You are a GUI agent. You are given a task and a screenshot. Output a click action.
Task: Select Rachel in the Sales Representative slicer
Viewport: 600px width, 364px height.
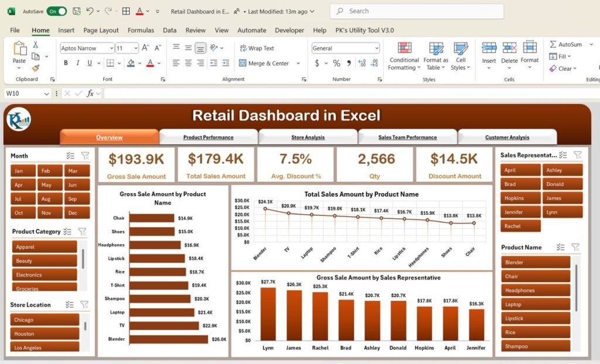pos(519,226)
